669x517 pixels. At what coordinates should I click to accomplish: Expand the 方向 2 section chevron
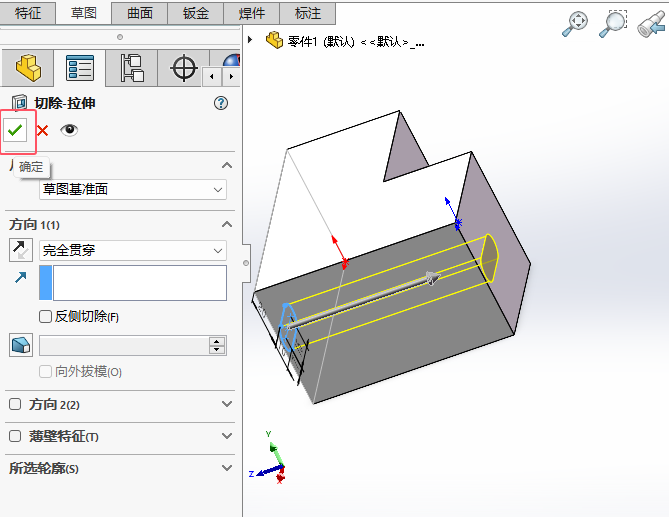tap(227, 404)
